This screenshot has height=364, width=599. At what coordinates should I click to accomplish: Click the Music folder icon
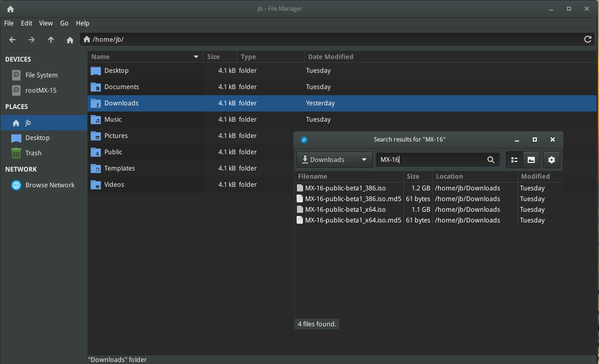[96, 120]
